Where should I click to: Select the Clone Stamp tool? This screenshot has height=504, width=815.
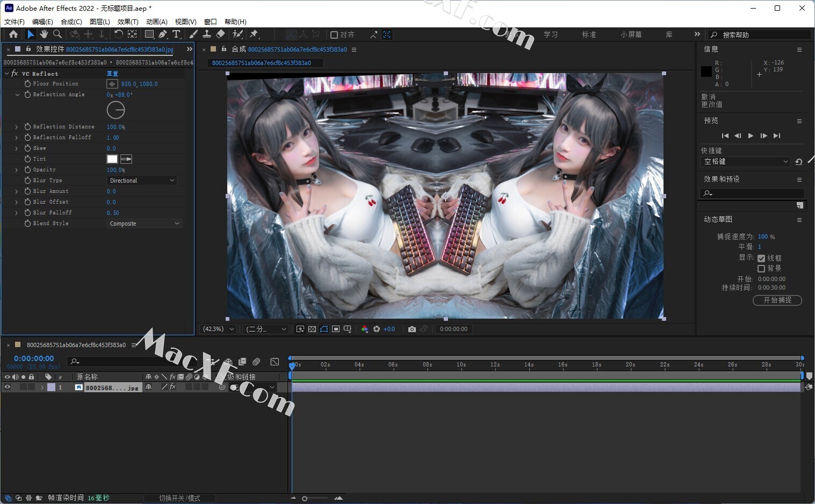pyautogui.click(x=207, y=34)
